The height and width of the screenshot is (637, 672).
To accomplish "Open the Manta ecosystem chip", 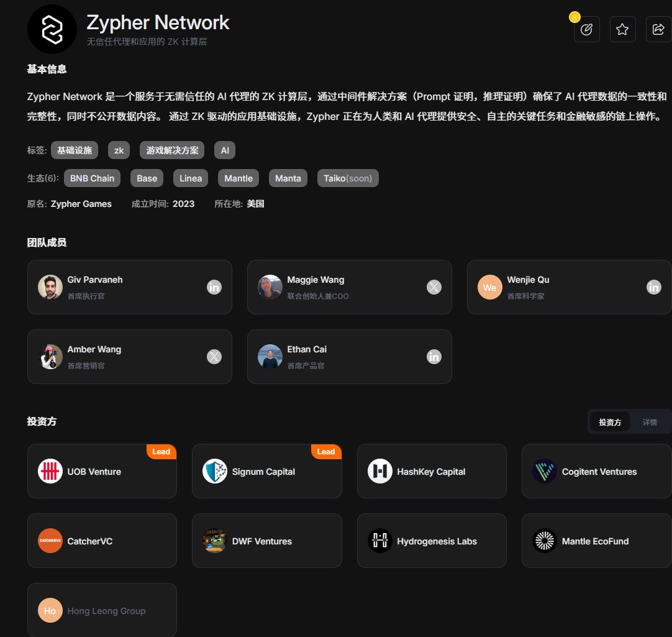I will pyautogui.click(x=288, y=178).
